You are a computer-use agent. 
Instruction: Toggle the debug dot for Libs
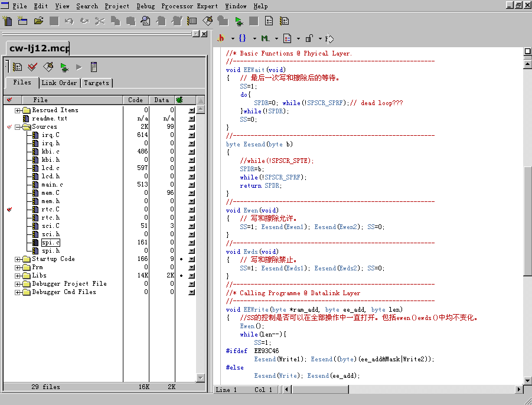(181, 276)
